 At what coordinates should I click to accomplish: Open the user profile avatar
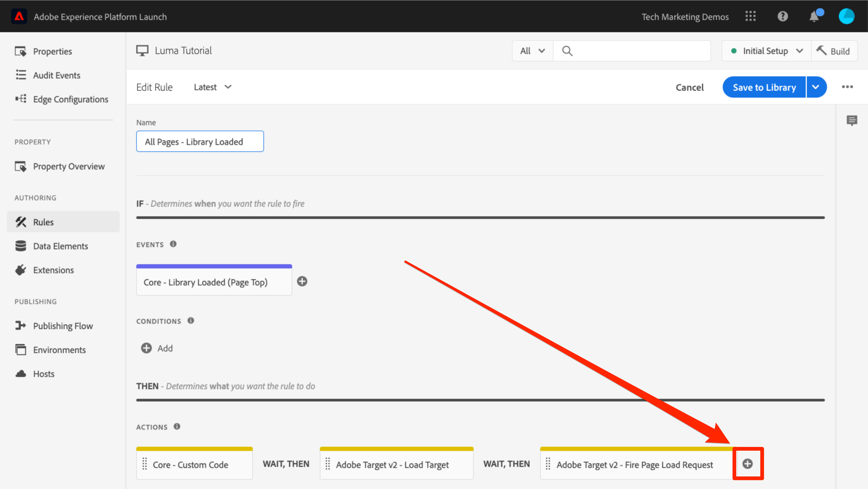pyautogui.click(x=846, y=16)
